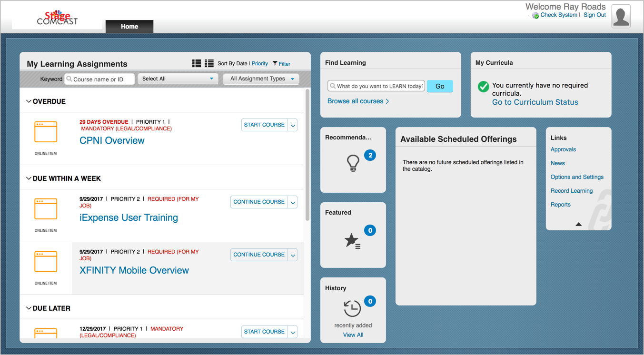Click the Check System globe icon
644x355 pixels.
pos(535,15)
